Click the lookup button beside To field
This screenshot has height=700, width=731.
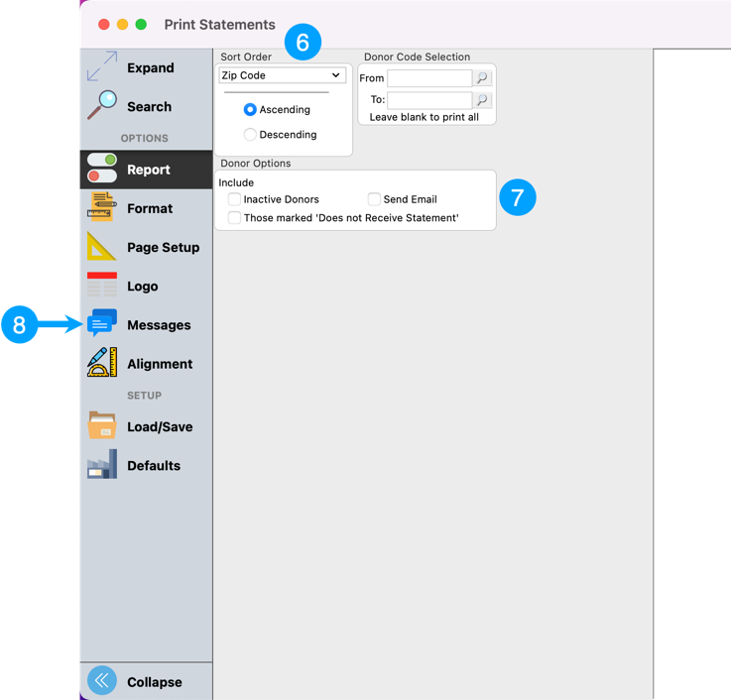coord(482,100)
